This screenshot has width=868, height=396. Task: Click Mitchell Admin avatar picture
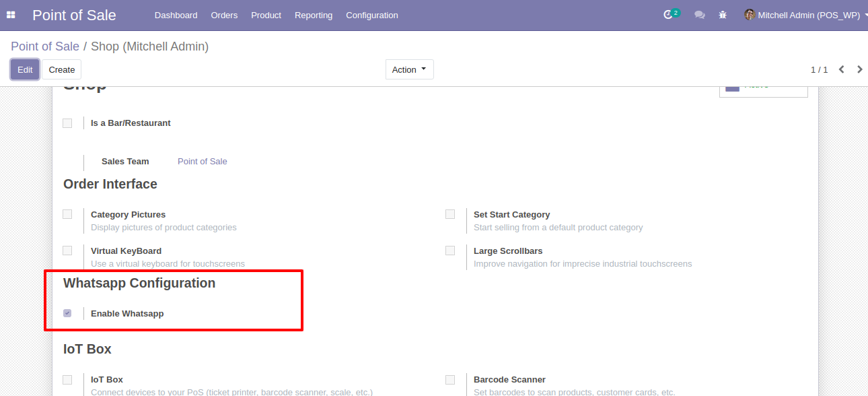pyautogui.click(x=750, y=15)
